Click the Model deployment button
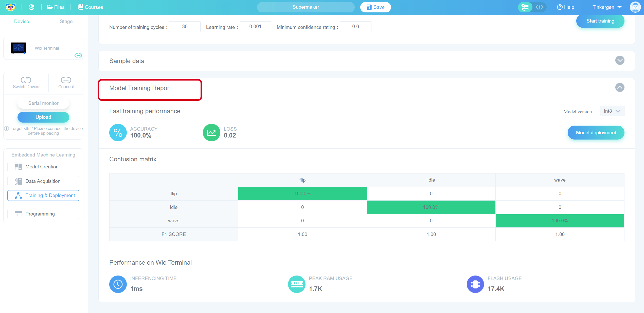 click(596, 133)
